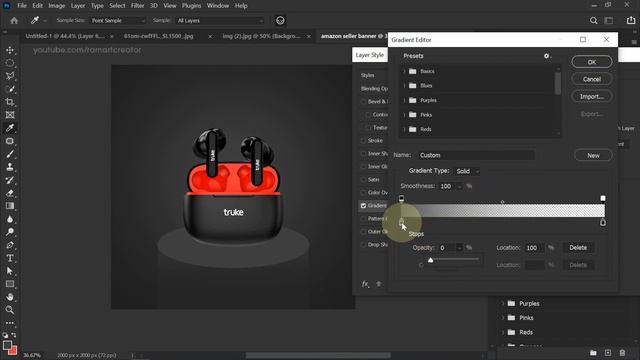Screen dimensions: 640x360
Task: Select the Pen tool
Action: tap(10, 245)
